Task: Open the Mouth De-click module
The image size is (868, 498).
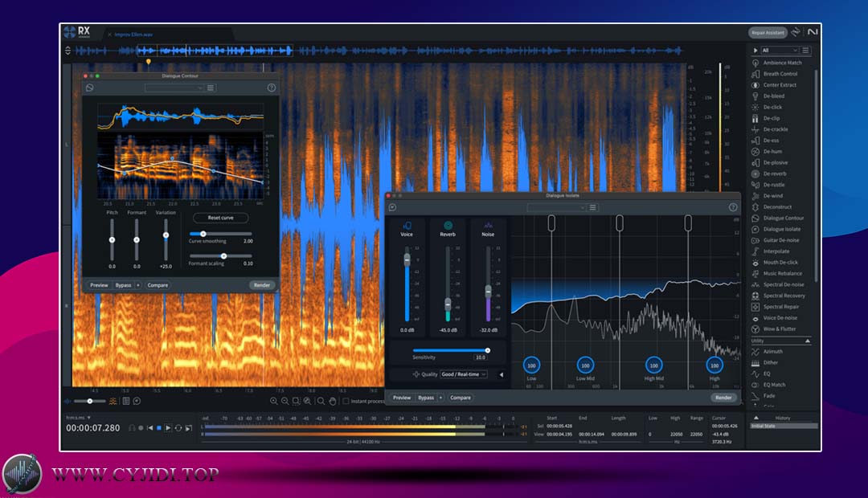Action: 775,263
